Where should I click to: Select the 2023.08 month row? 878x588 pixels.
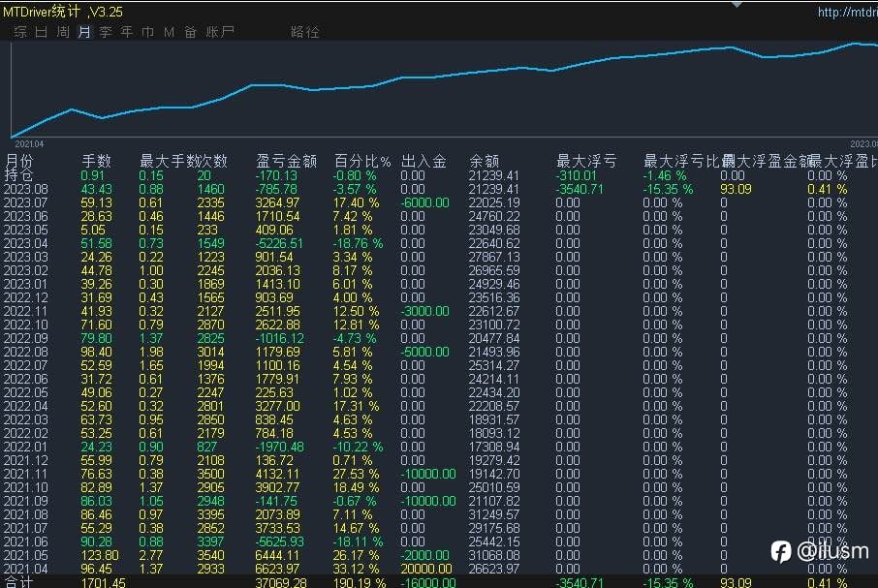pyautogui.click(x=439, y=189)
